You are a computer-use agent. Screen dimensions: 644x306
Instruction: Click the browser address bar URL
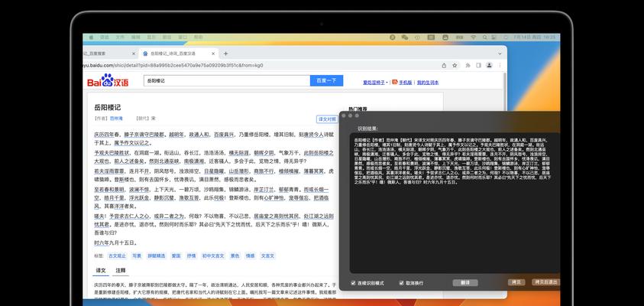click(173, 65)
